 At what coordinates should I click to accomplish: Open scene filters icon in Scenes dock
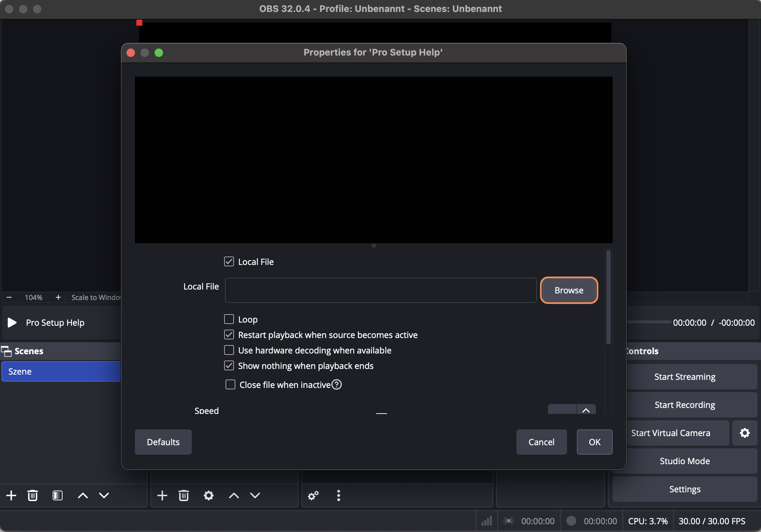pos(58,495)
